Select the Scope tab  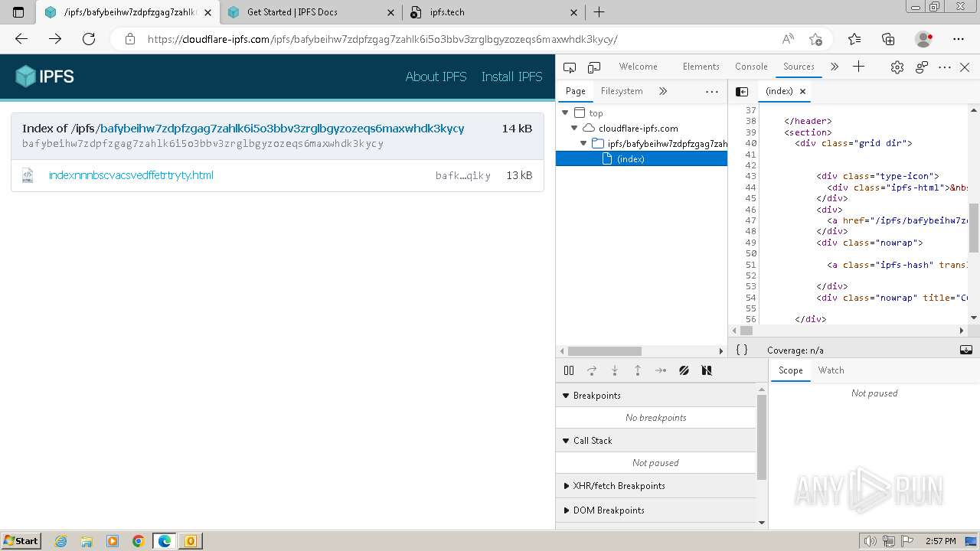coord(791,370)
